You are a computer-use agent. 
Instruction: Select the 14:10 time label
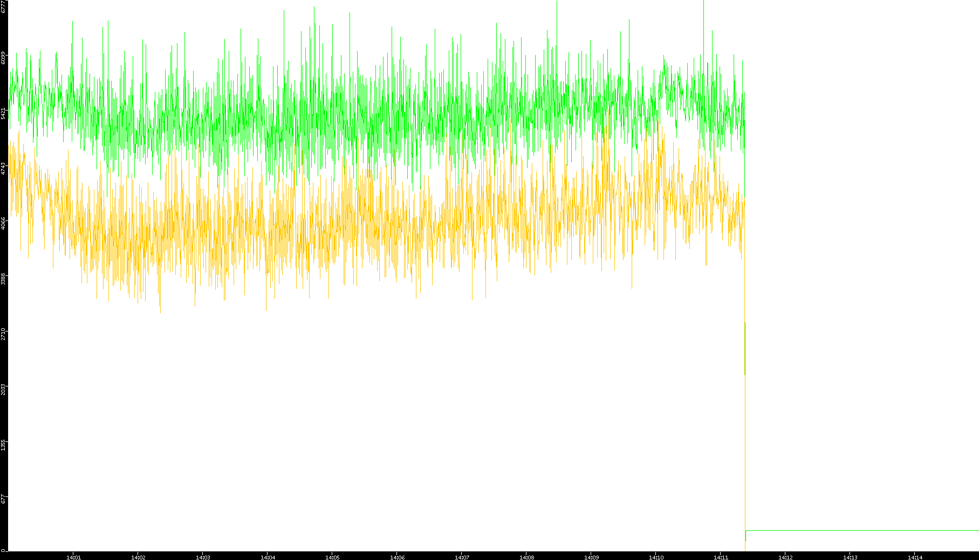coord(656,557)
